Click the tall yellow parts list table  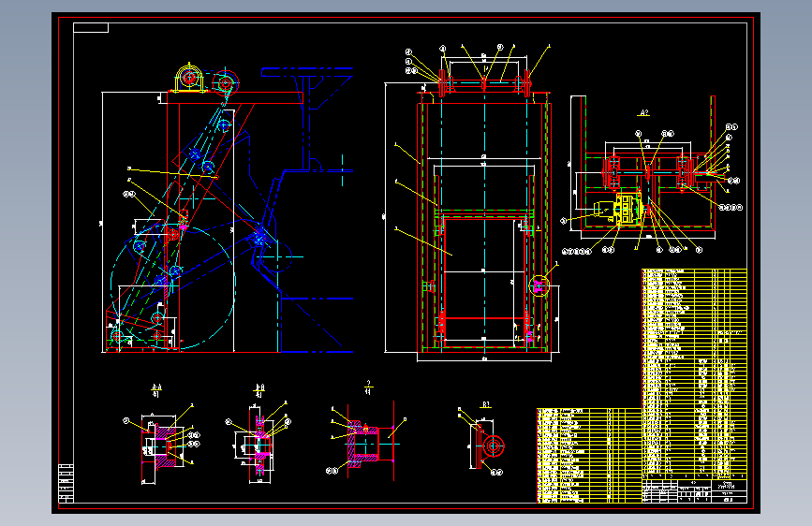click(694, 373)
